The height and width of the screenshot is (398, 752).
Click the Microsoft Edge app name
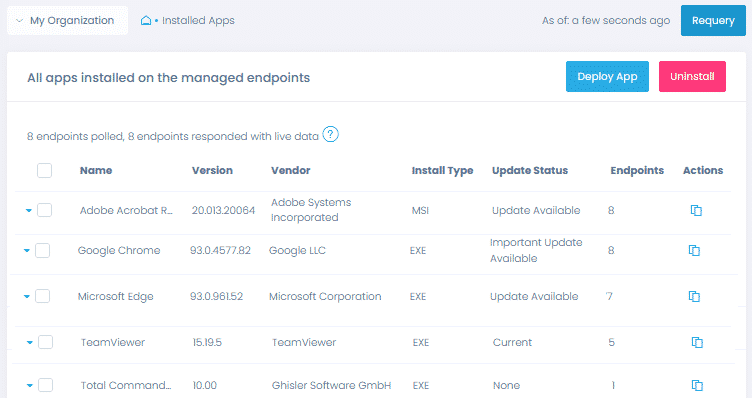[x=116, y=296]
